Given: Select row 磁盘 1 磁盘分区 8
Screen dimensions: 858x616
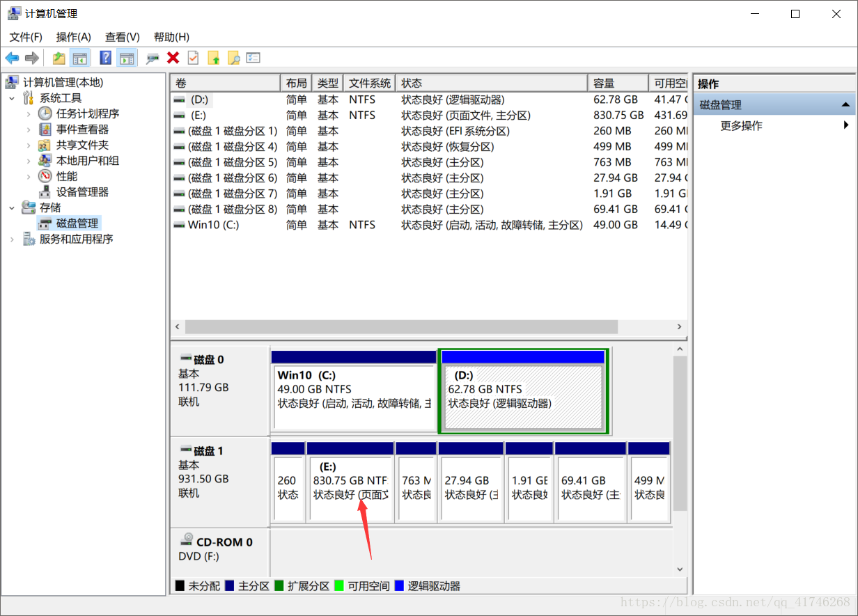Looking at the screenshot, I should coord(429,209).
